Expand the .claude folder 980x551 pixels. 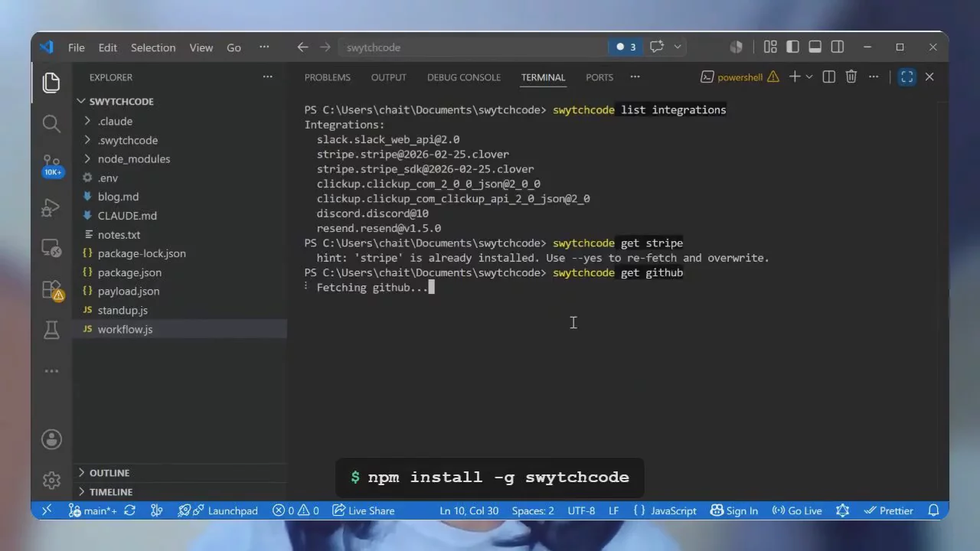click(180, 121)
